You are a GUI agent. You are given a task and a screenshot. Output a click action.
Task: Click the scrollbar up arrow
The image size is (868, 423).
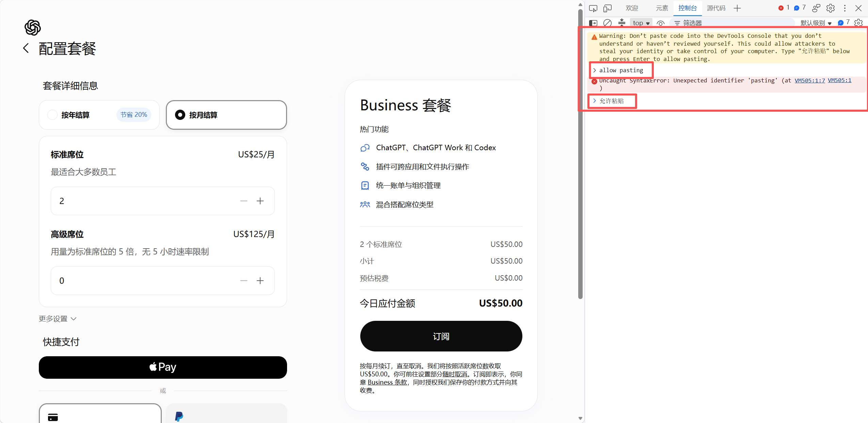click(580, 5)
